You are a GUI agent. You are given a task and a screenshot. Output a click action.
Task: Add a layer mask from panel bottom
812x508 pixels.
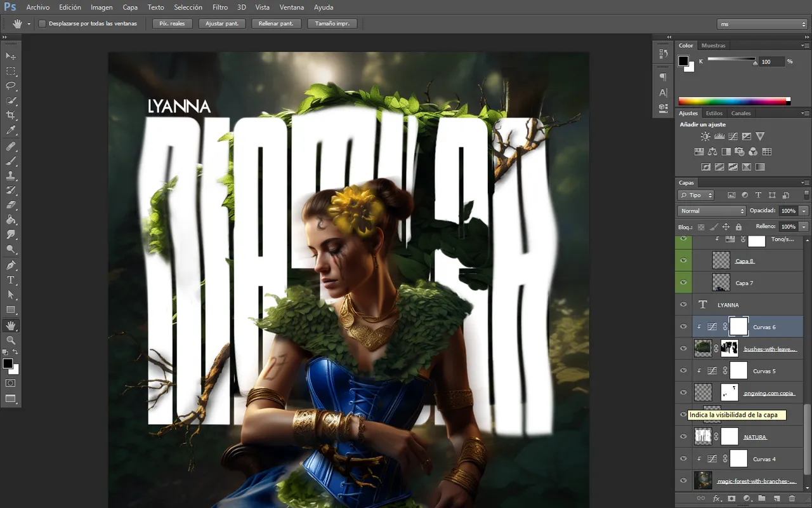pos(731,498)
